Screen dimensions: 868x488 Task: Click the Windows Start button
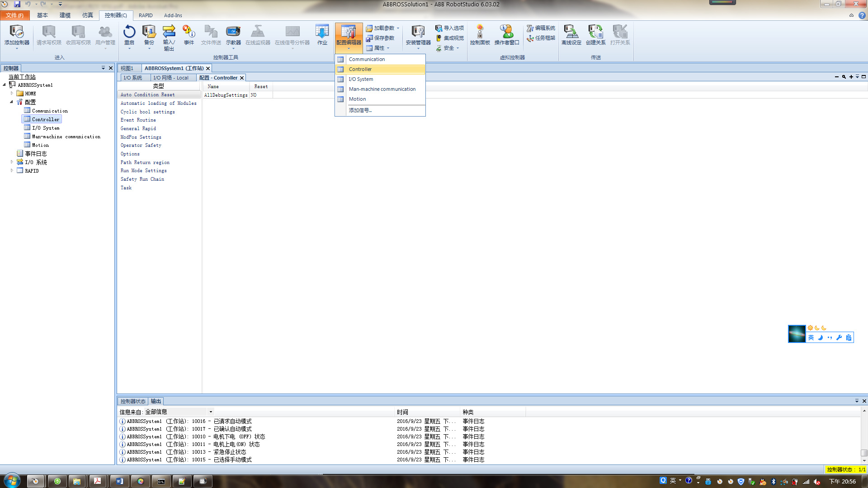[x=12, y=481]
